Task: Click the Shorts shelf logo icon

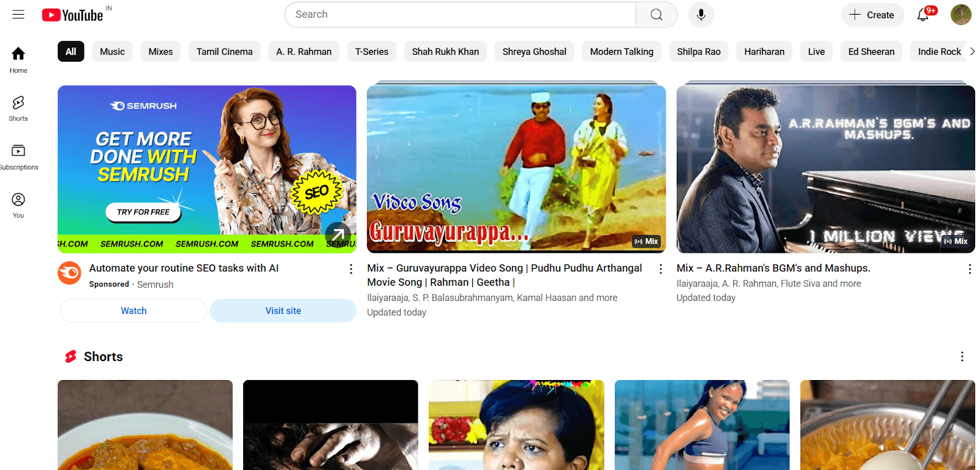Action: 71,357
